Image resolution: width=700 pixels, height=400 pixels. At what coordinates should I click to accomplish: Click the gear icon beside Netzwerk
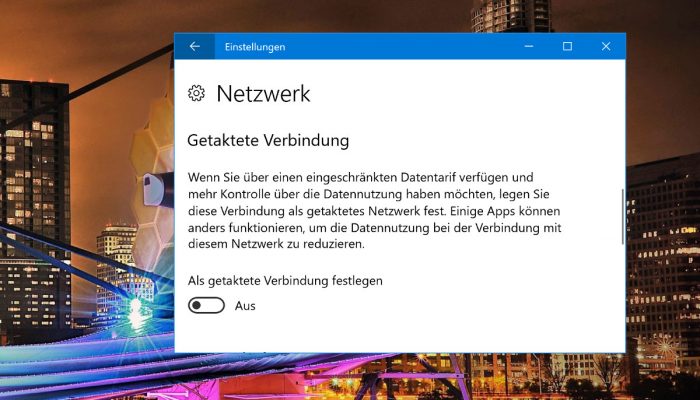(x=196, y=93)
